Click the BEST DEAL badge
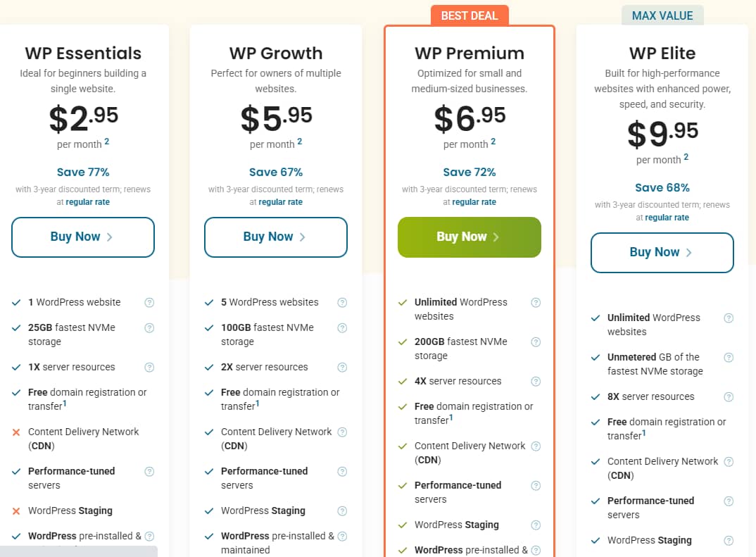This screenshot has width=756, height=557. [470, 15]
